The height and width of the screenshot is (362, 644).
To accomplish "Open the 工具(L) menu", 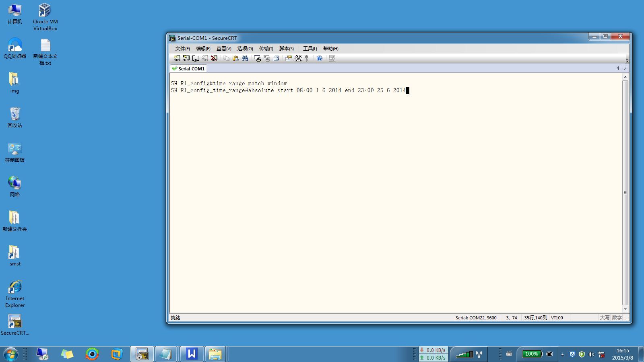I will [310, 49].
